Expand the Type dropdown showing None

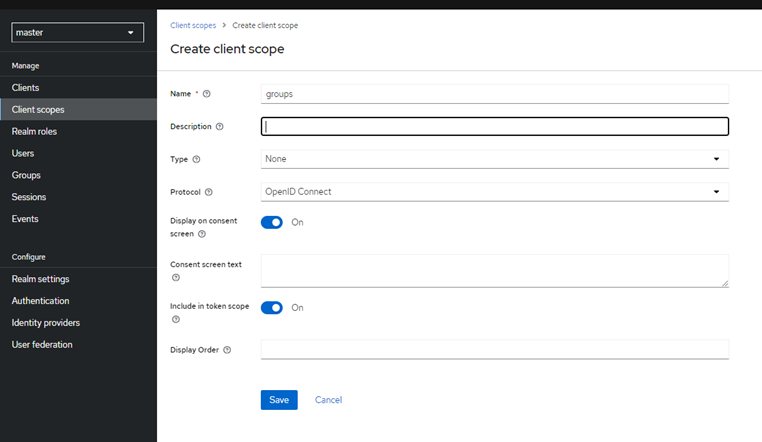coord(494,159)
